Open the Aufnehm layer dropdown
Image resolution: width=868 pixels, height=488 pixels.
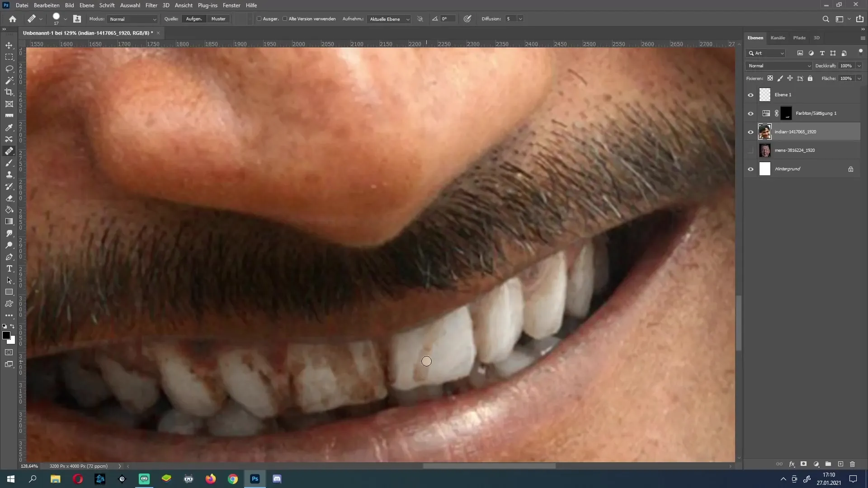point(388,19)
